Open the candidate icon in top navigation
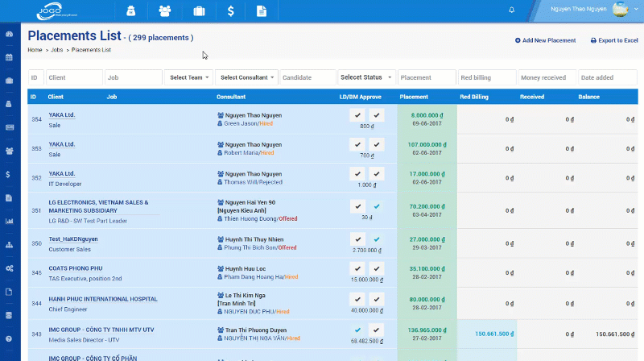The width and height of the screenshot is (644, 361). click(x=130, y=10)
